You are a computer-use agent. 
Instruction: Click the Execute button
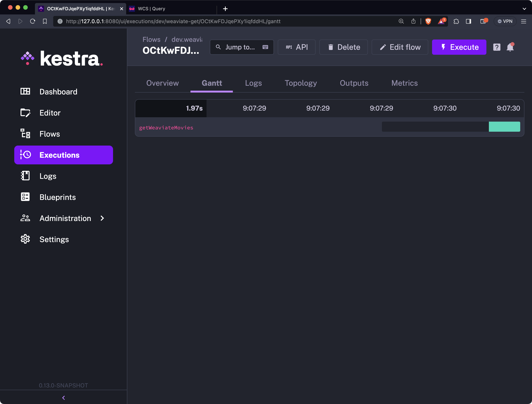(459, 47)
